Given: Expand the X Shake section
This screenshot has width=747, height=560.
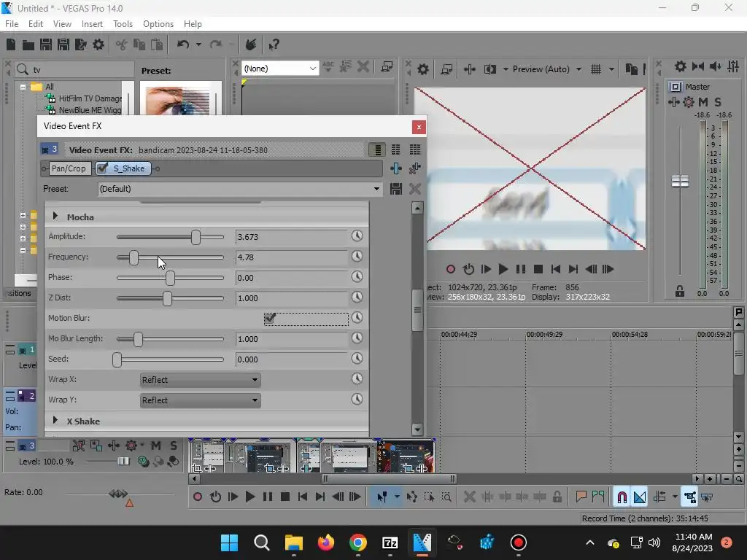Looking at the screenshot, I should pyautogui.click(x=55, y=421).
